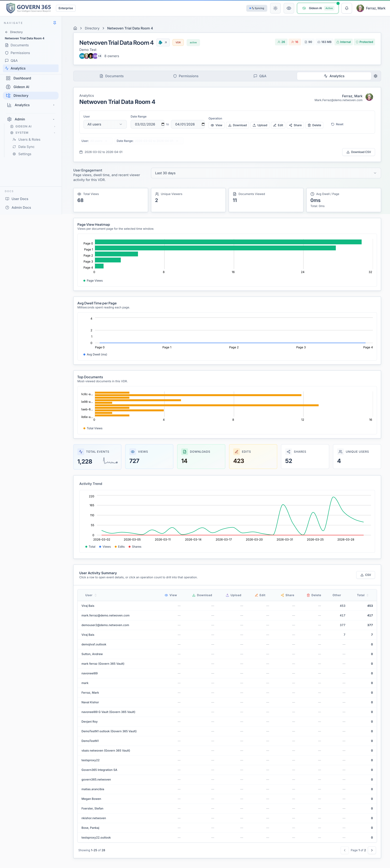Collapse SYSTEM admin subsection

54,133
